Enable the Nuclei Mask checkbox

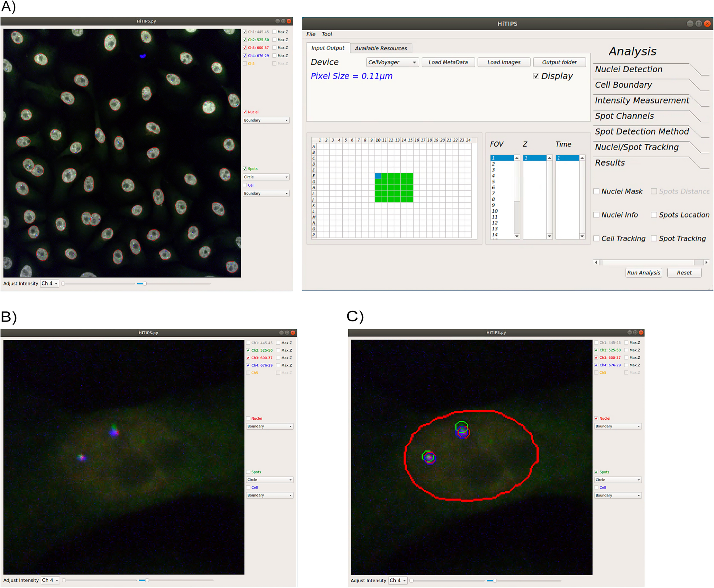pyautogui.click(x=597, y=191)
